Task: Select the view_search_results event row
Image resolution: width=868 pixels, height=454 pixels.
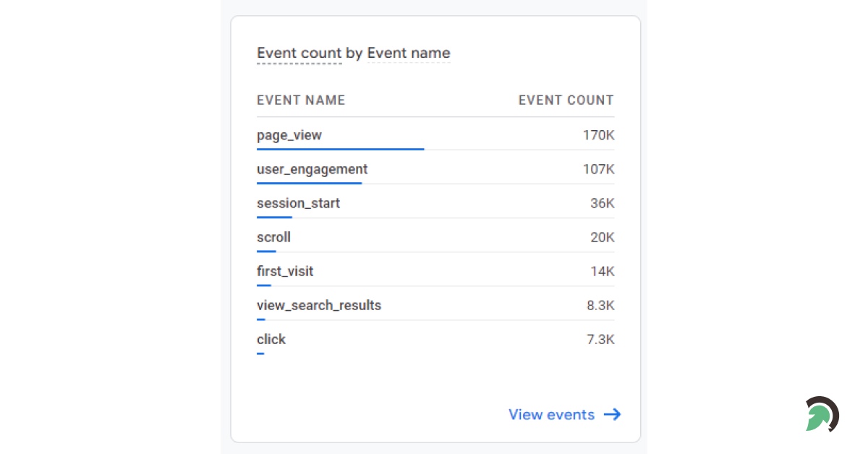Action: [x=319, y=305]
